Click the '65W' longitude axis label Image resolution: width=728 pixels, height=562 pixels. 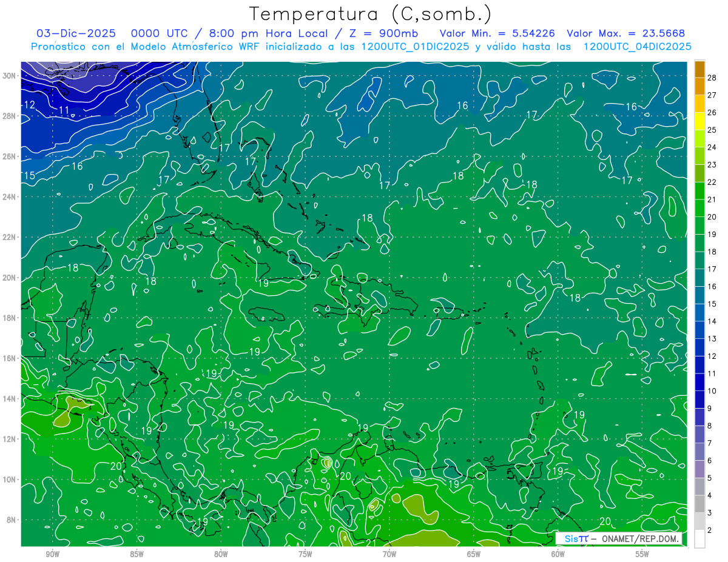tap(474, 554)
